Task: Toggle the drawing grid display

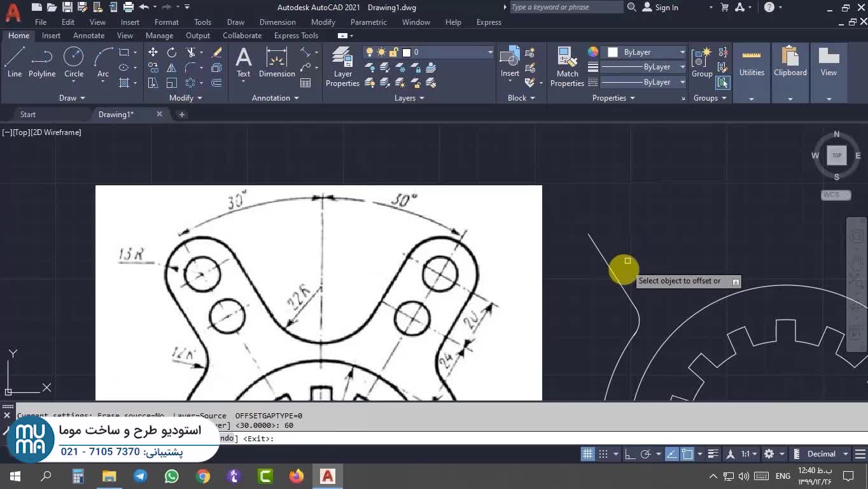Action: coord(587,454)
